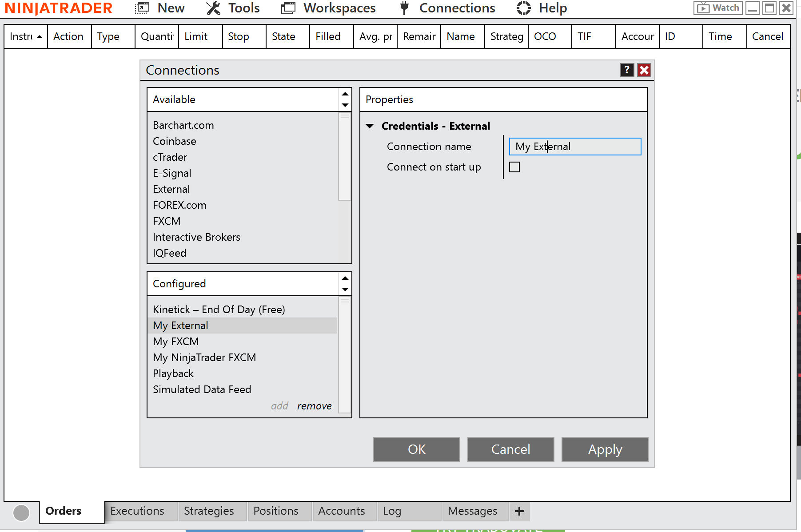Click the connection status gray circle indicator
Screen dimensions: 801x532
coord(21,512)
